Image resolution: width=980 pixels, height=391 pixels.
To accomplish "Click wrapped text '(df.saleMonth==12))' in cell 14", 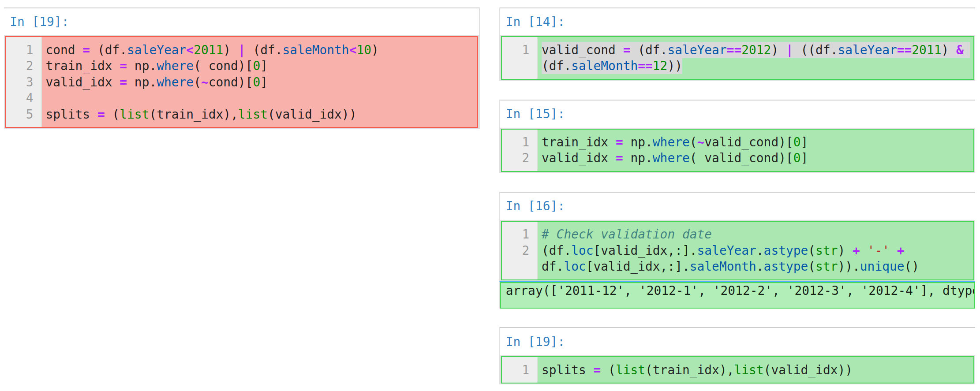I will [x=612, y=66].
